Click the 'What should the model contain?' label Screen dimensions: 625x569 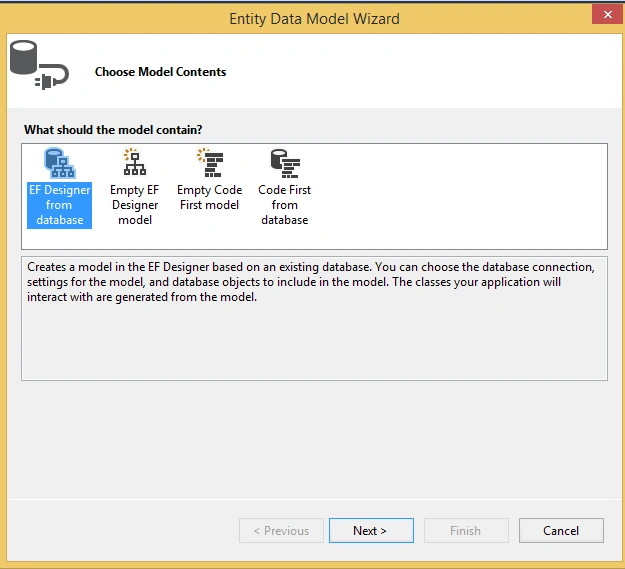(113, 130)
